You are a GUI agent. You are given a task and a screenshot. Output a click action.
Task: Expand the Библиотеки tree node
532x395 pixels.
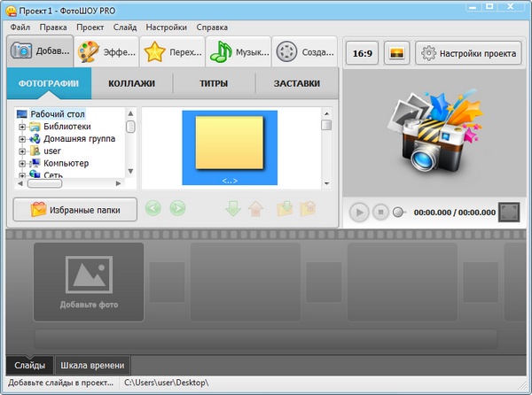(x=22, y=127)
